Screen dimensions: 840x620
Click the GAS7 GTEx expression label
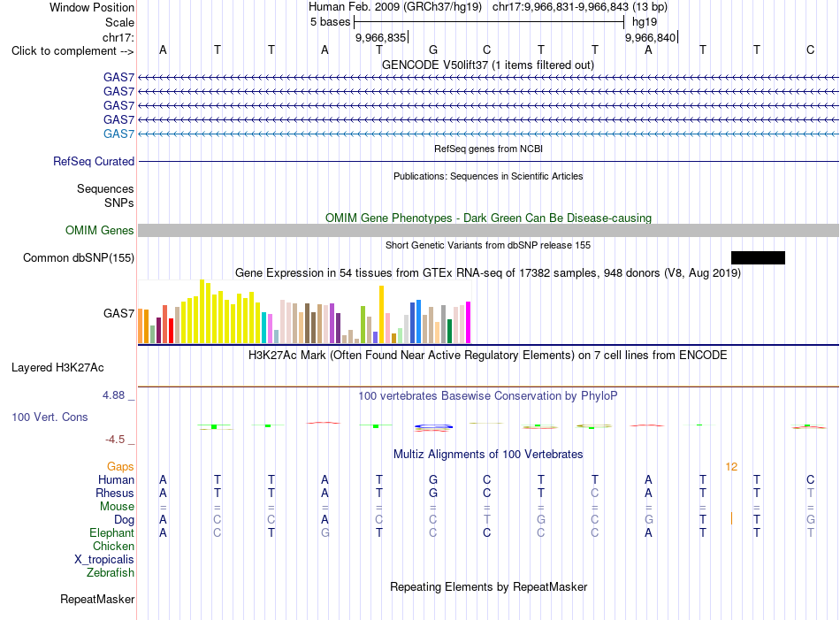(119, 313)
